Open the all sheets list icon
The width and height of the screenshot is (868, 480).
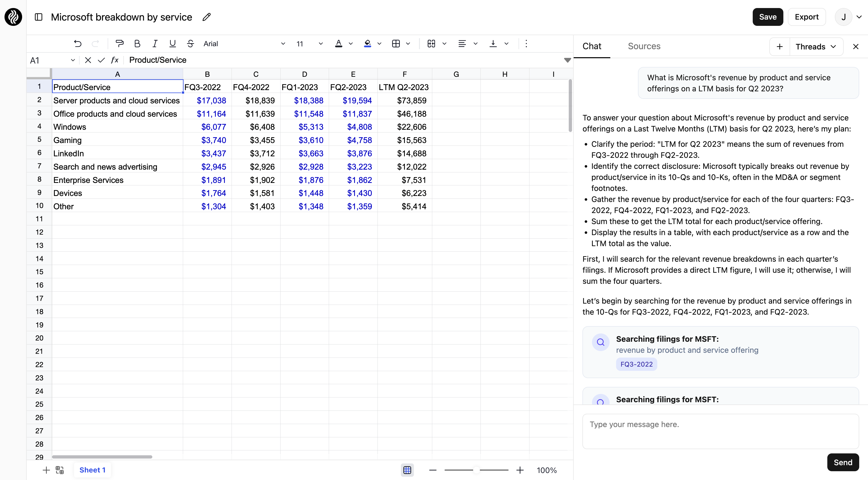click(x=60, y=470)
